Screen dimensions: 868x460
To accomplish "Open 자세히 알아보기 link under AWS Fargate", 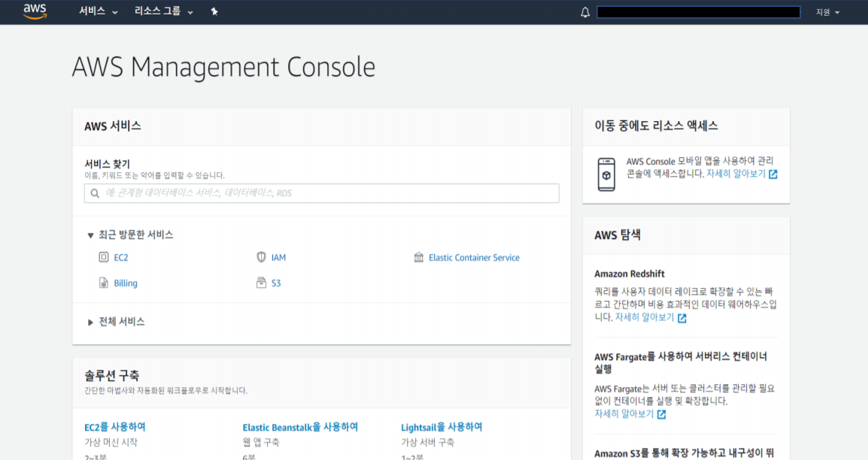I will [624, 413].
